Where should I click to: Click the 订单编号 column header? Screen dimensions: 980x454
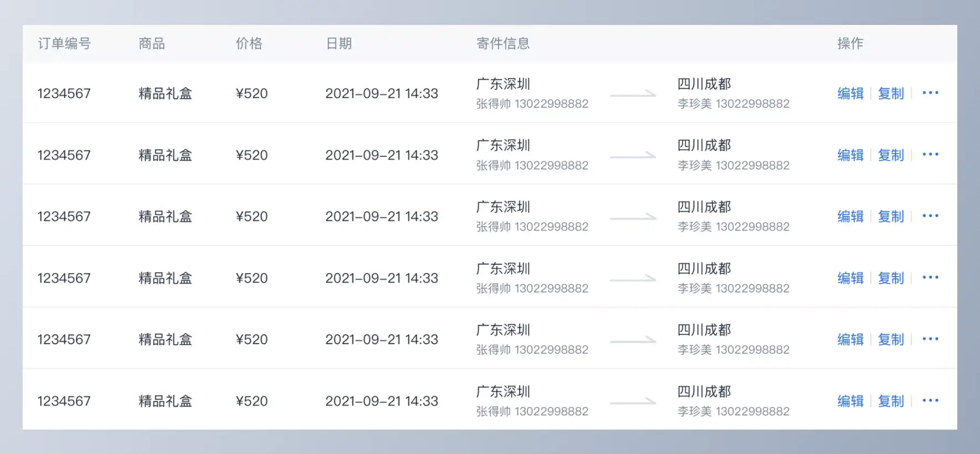[x=64, y=43]
